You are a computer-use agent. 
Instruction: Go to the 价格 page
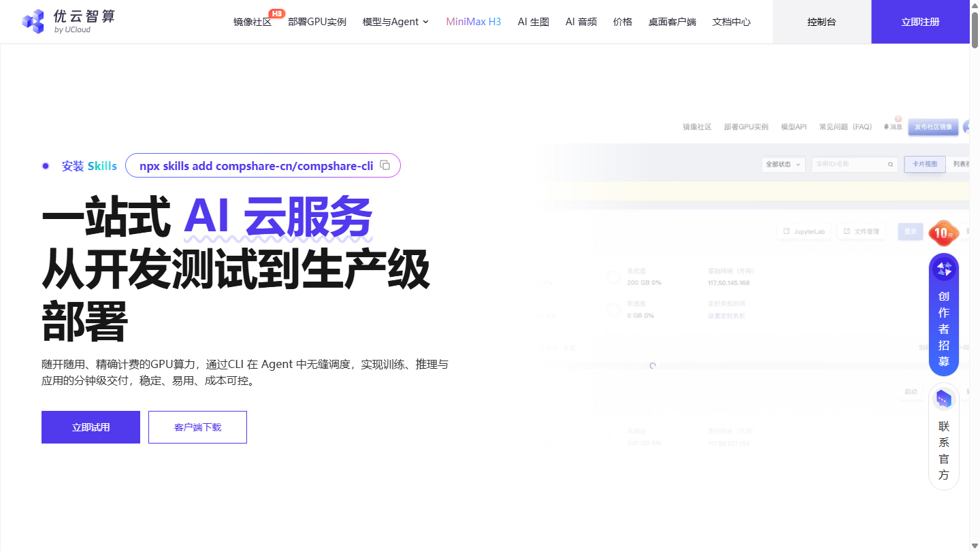(623, 22)
